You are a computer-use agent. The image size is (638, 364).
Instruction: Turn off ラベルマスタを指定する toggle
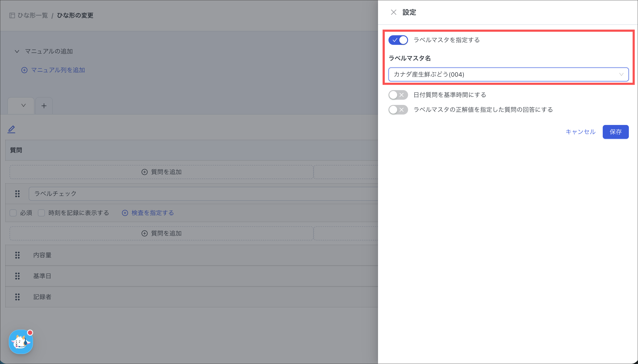[398, 40]
